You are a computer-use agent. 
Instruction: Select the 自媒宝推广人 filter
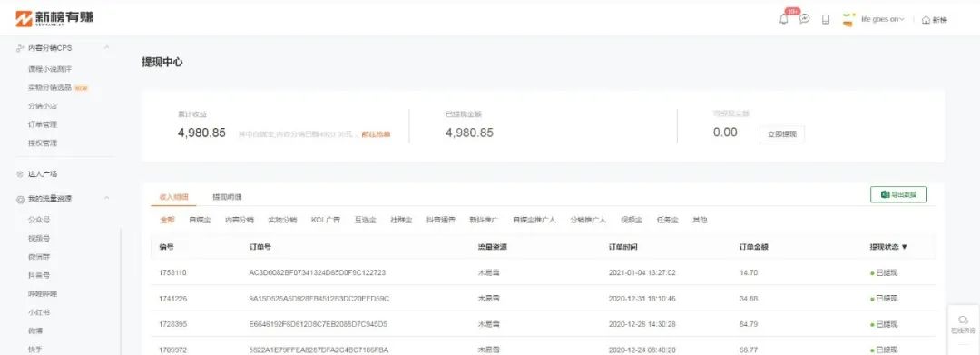[534, 220]
